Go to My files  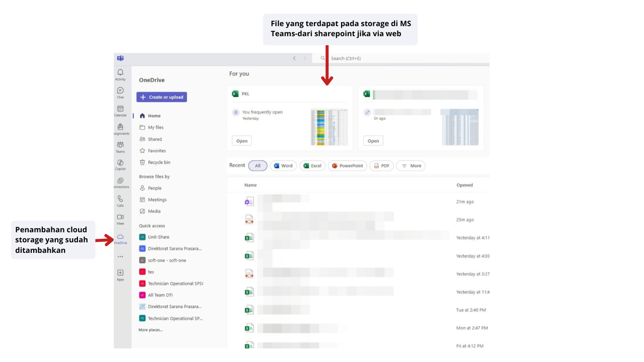[x=155, y=128]
